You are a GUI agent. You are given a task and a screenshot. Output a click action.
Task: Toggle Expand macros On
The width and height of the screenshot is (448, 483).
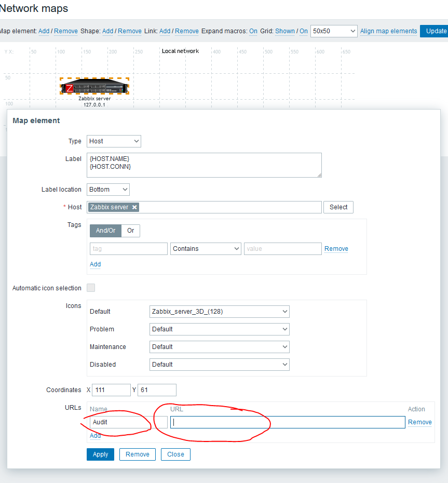253,31
